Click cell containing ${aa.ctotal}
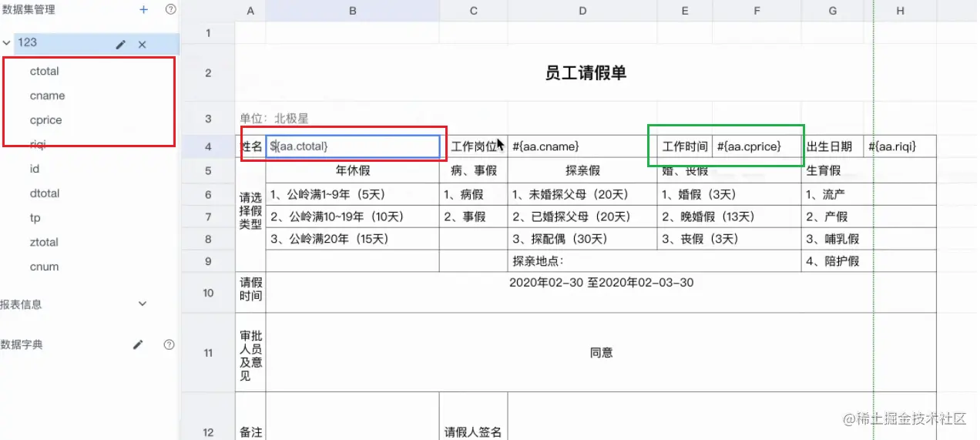This screenshot has width=980, height=440. pyautogui.click(x=353, y=146)
